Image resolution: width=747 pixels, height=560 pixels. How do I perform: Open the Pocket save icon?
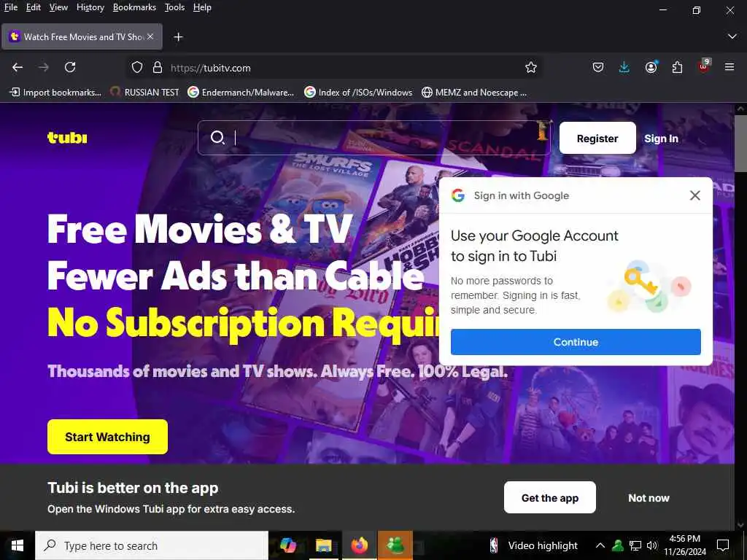(598, 67)
